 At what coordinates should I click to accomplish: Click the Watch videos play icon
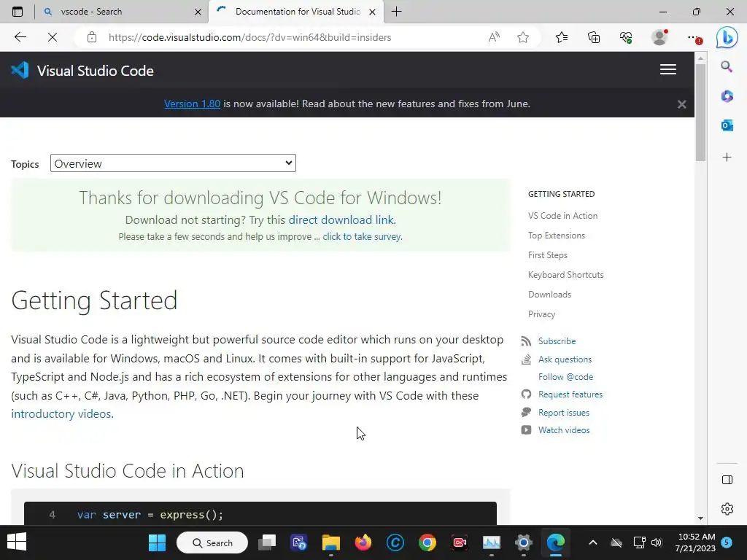pyautogui.click(x=526, y=430)
